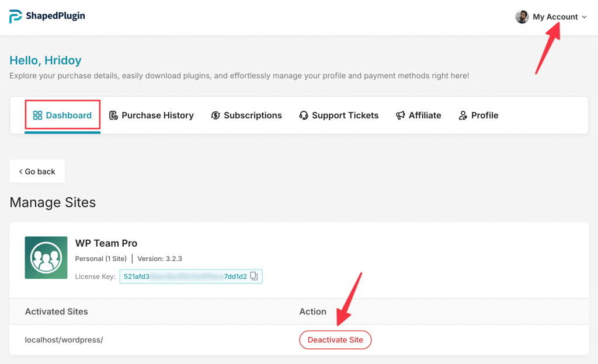Click the Purchase History receipt icon

pos(113,116)
